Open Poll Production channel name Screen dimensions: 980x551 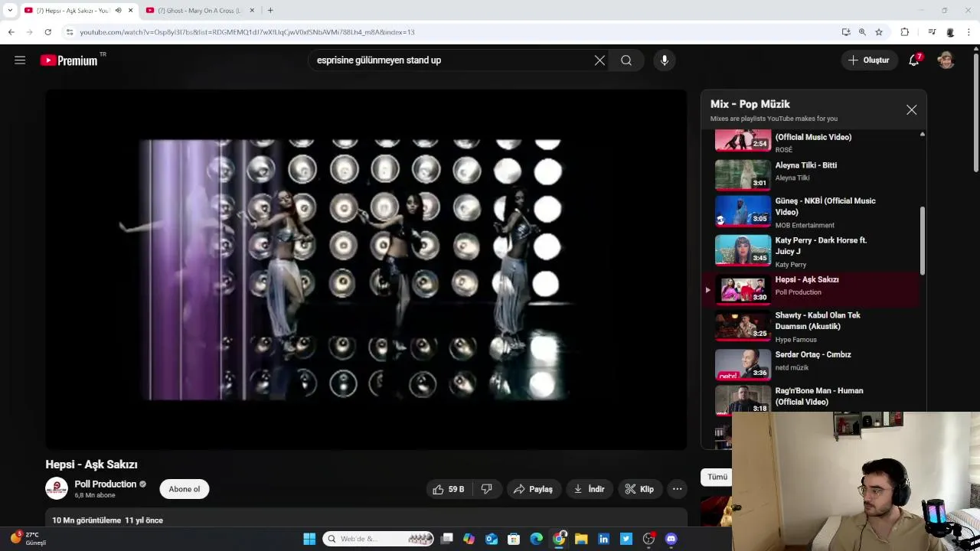point(106,484)
